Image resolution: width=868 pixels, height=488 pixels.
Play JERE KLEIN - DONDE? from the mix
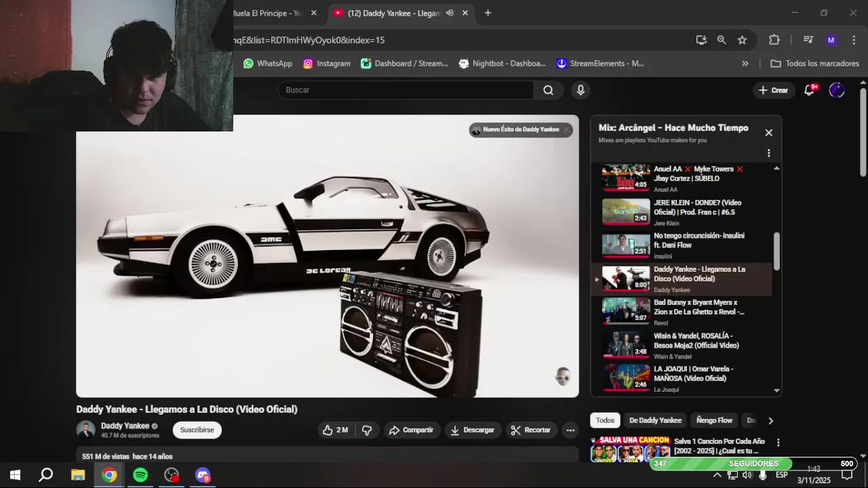coord(682,212)
